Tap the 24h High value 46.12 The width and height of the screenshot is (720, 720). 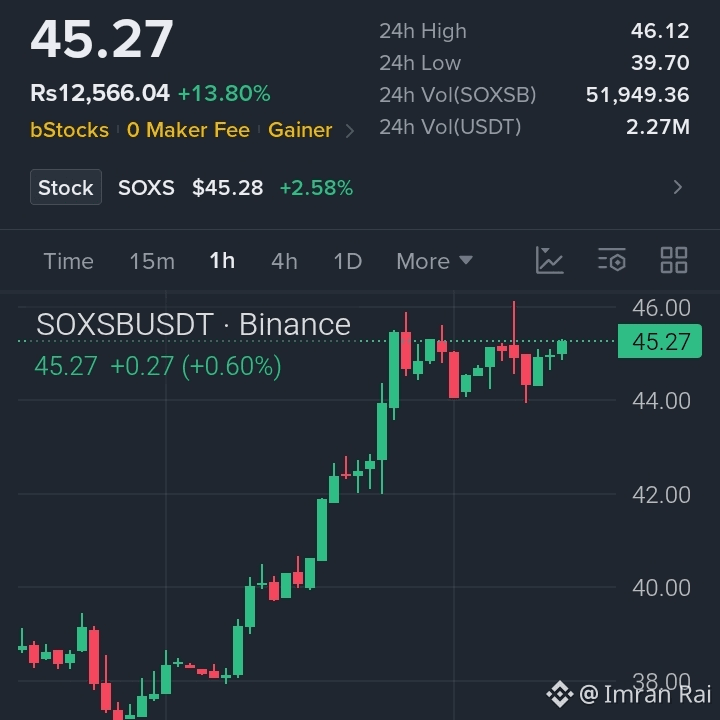660,31
